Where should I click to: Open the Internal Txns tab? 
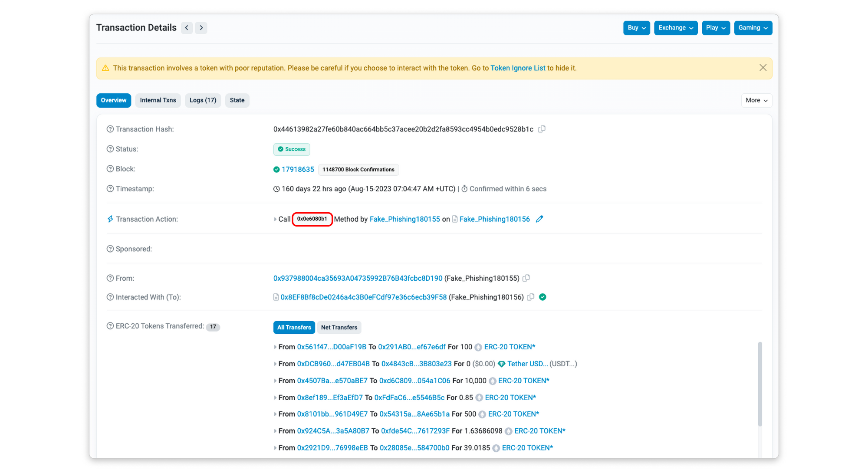click(x=158, y=100)
